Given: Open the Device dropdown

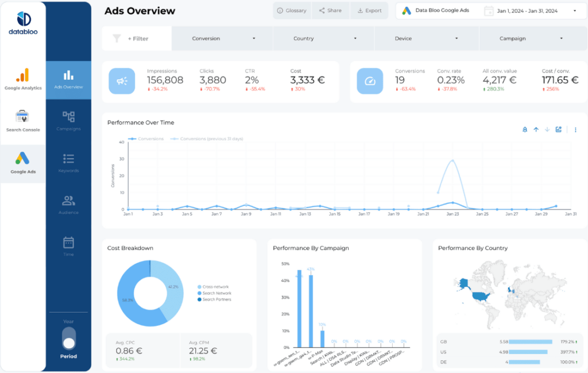Looking at the screenshot, I should (x=426, y=38).
